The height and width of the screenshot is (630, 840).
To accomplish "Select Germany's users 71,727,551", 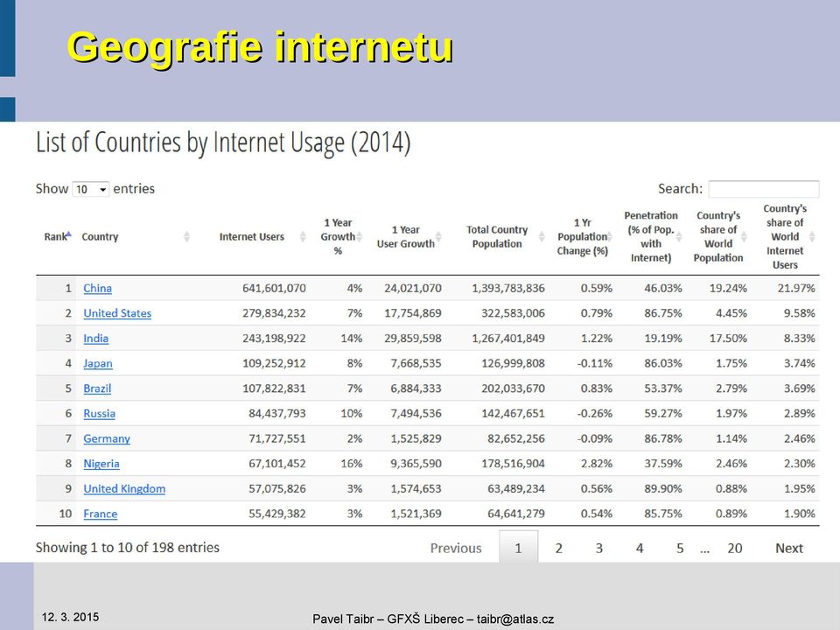I will pos(277,438).
